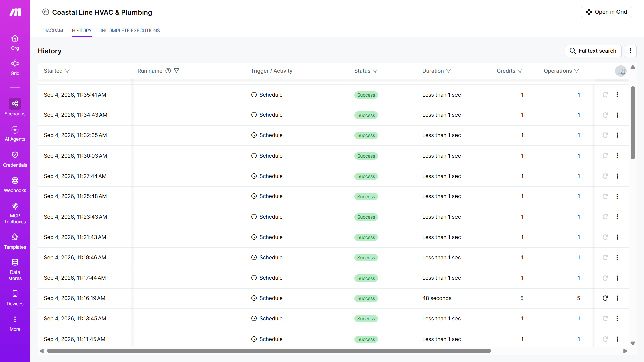This screenshot has width=644, height=362.
Task: Click the Make logo in the sidebar
Action: (x=15, y=12)
